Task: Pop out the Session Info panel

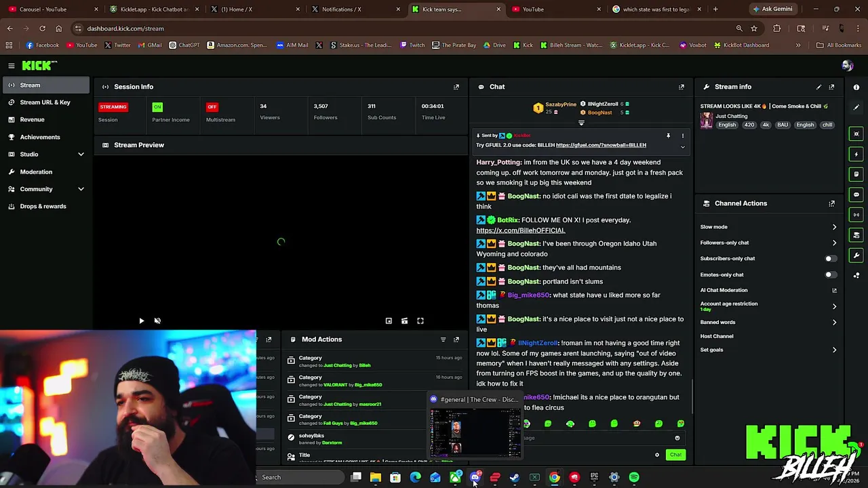Action: click(456, 87)
